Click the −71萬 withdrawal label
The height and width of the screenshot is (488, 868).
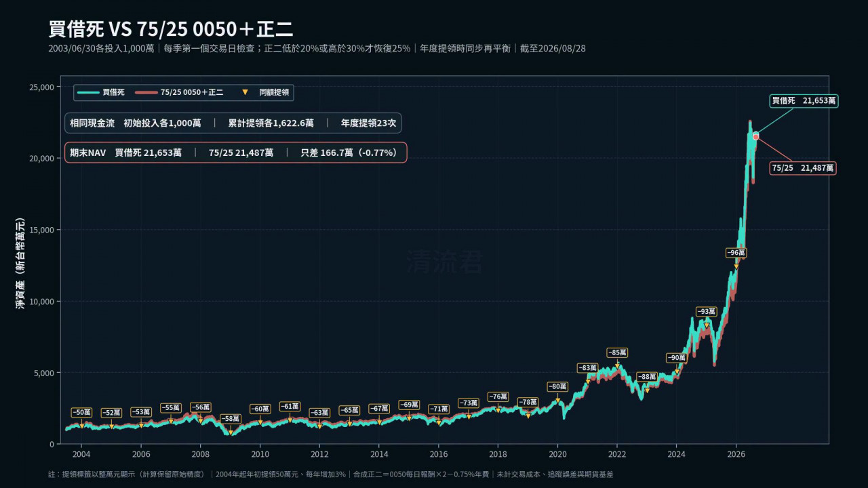(439, 409)
